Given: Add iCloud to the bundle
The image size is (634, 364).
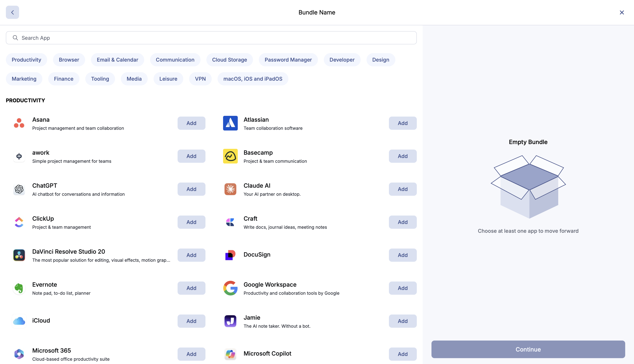Looking at the screenshot, I should point(191,321).
